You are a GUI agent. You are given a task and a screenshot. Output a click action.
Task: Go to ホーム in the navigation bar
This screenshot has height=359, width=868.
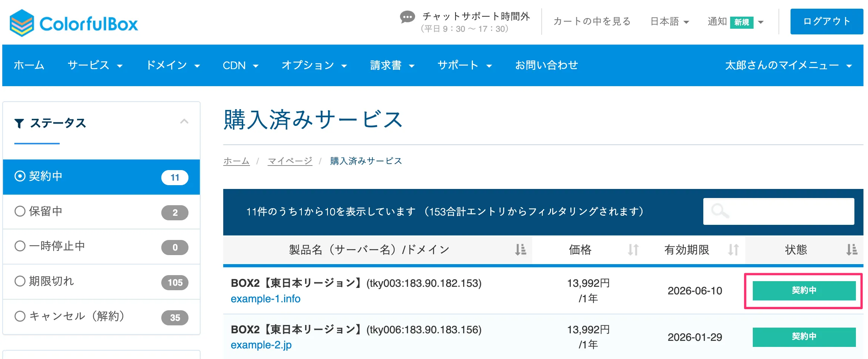point(29,65)
